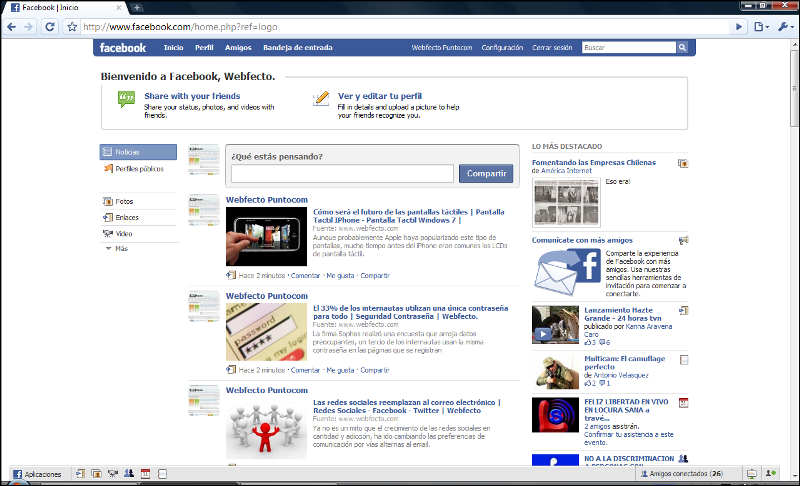Click video icon in bottom bar
The height and width of the screenshot is (486, 800).
click(x=113, y=474)
